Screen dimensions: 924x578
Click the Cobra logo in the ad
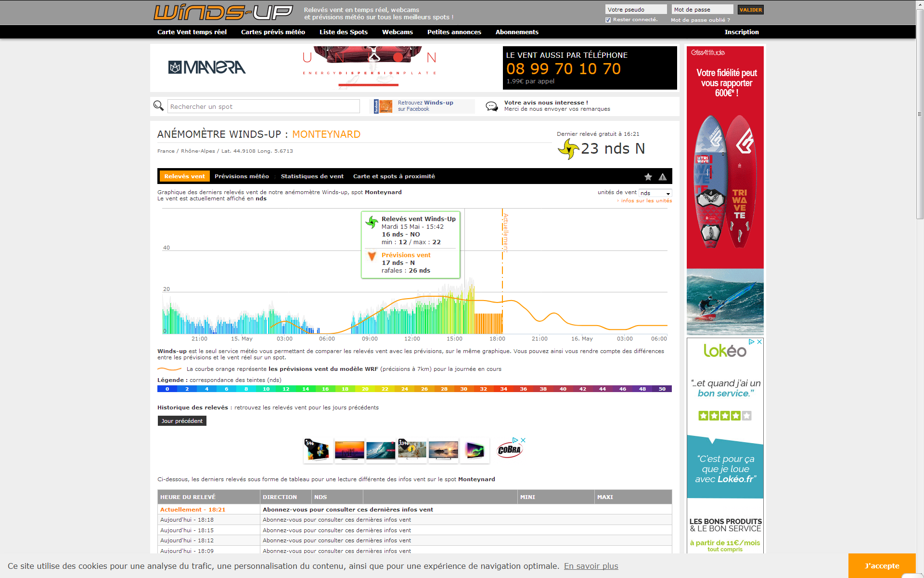509,450
